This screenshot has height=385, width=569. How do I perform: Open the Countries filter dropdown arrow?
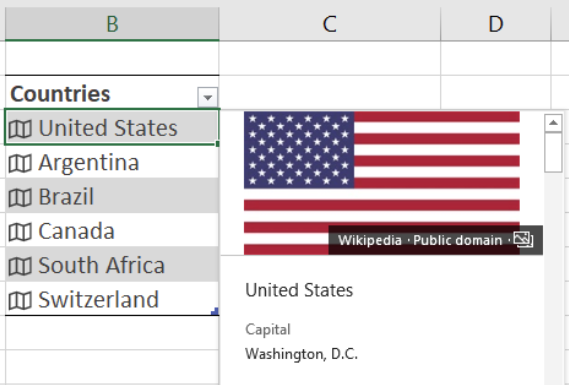point(208,97)
